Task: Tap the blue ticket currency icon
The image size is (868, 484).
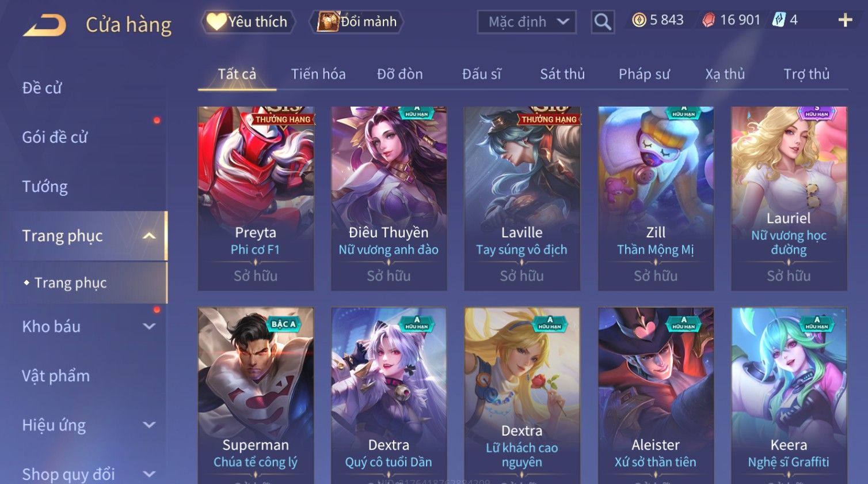Action: [778, 20]
